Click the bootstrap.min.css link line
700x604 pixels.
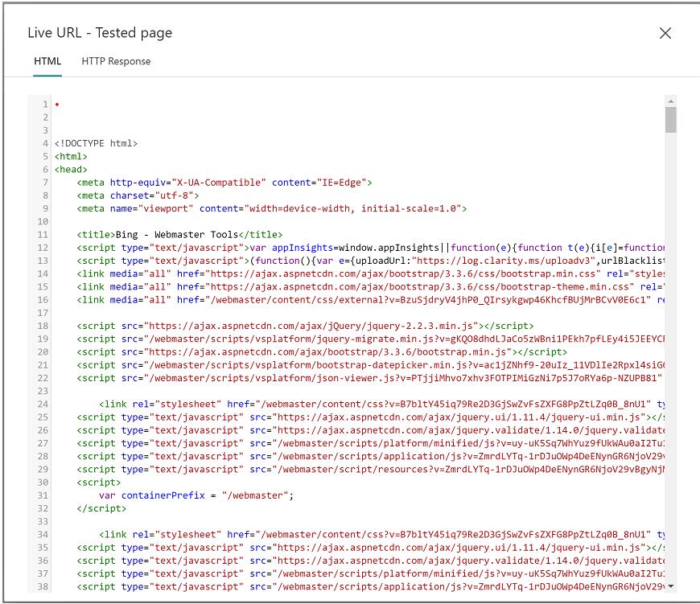pos(371,273)
